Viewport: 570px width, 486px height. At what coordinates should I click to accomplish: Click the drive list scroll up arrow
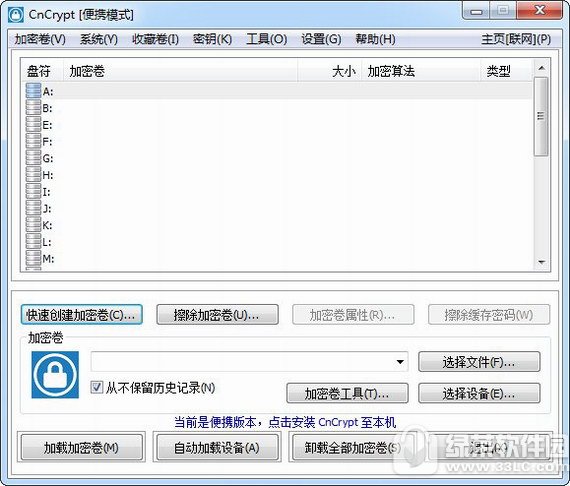(541, 68)
